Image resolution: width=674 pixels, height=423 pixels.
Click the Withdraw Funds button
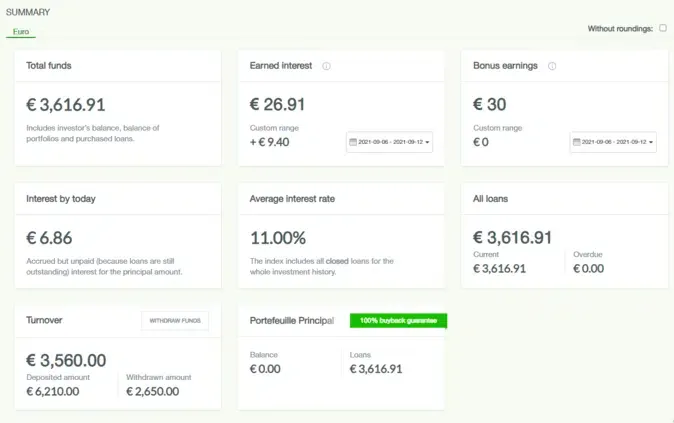coord(175,321)
